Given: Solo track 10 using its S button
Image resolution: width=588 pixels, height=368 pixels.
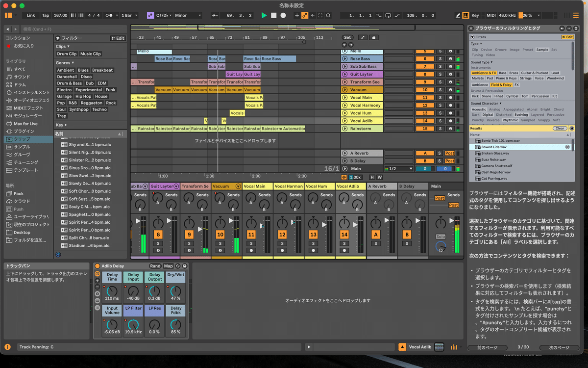Looking at the screenshot, I should click(x=440, y=90).
